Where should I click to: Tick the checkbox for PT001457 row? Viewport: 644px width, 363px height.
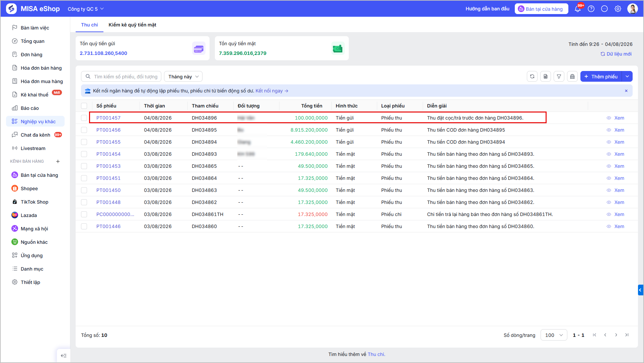click(84, 118)
